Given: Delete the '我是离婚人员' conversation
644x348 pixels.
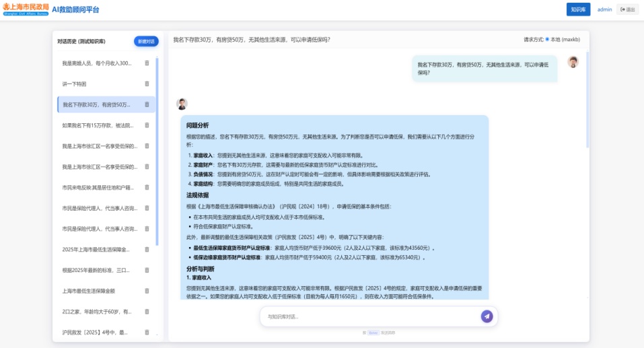Looking at the screenshot, I should click(x=147, y=63).
